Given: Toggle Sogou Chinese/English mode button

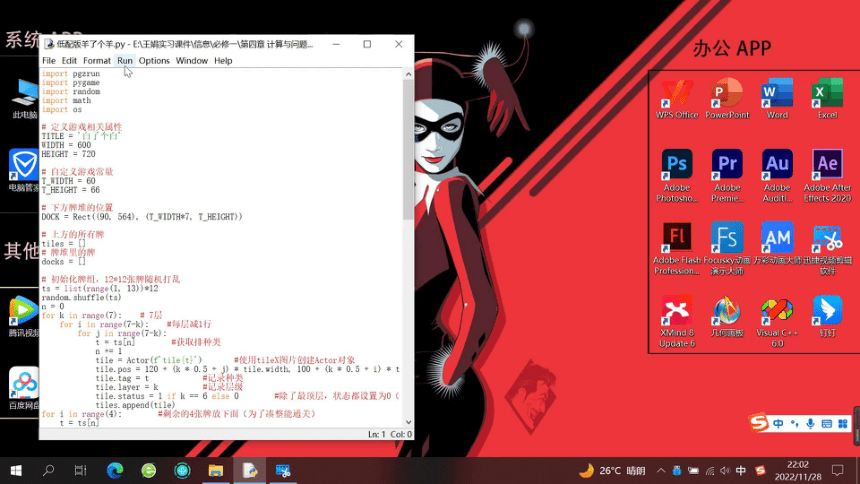Looking at the screenshot, I should tap(778, 424).
